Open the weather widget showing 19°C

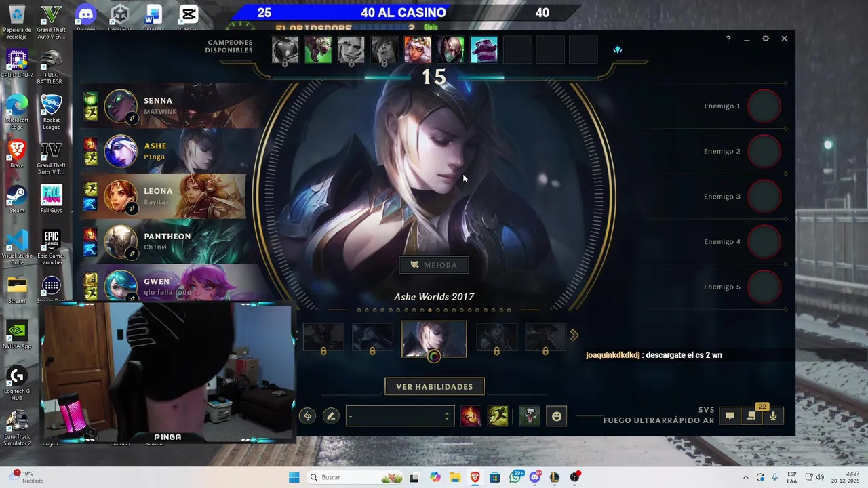(27, 477)
